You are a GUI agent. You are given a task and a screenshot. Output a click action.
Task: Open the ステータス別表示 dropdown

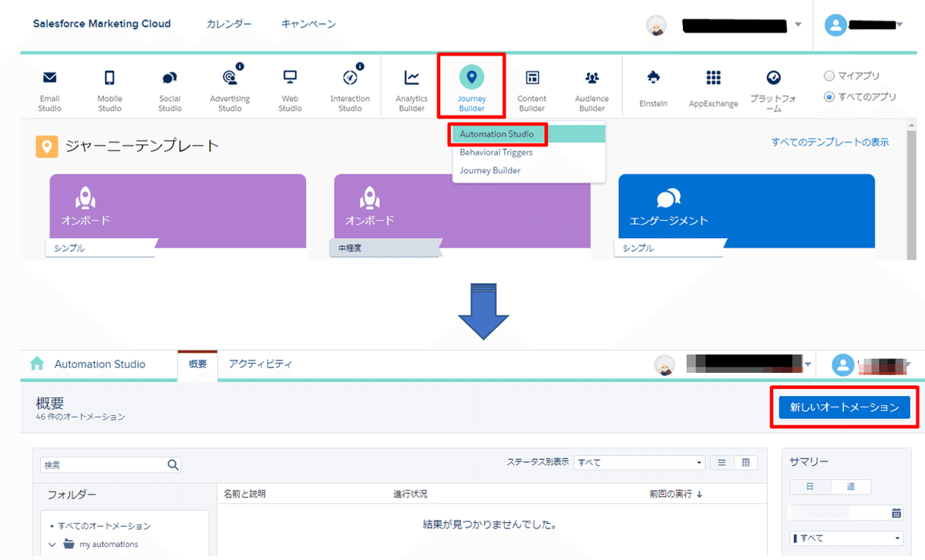640,463
